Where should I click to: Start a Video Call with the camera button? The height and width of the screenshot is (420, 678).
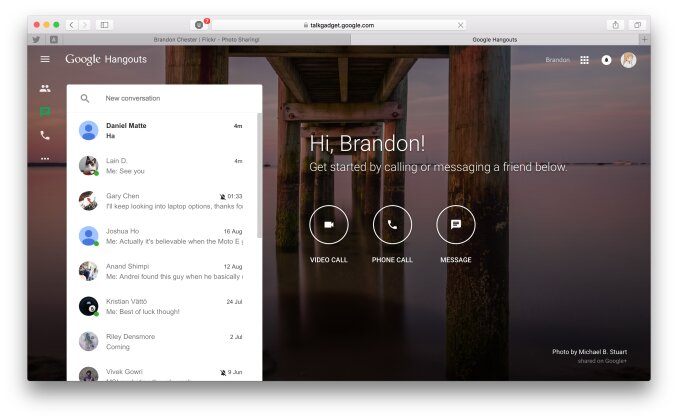tap(329, 224)
